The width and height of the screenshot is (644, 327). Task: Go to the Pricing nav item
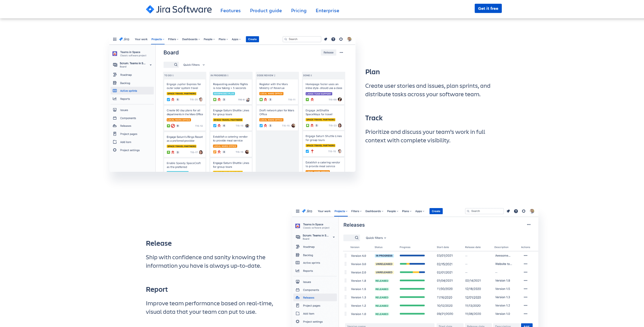click(x=299, y=11)
